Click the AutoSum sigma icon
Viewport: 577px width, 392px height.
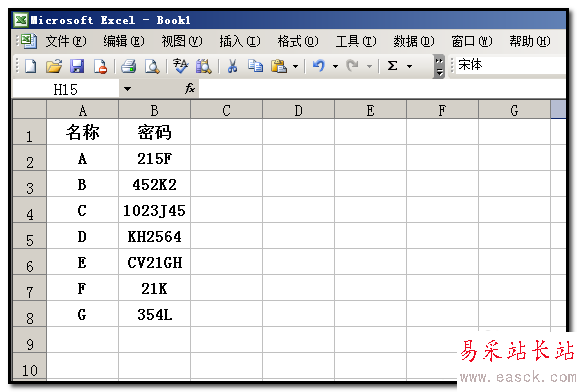pos(392,66)
